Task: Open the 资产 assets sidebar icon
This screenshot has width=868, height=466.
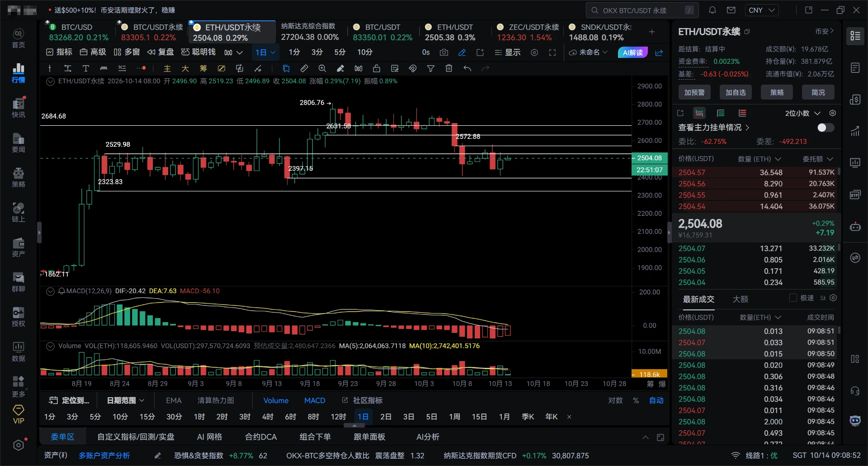Action: pos(19,247)
